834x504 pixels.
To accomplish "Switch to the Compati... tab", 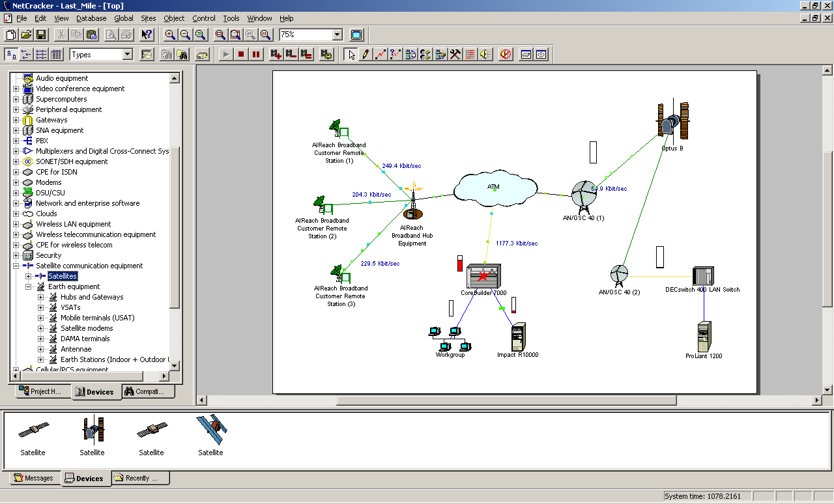I will [149, 391].
